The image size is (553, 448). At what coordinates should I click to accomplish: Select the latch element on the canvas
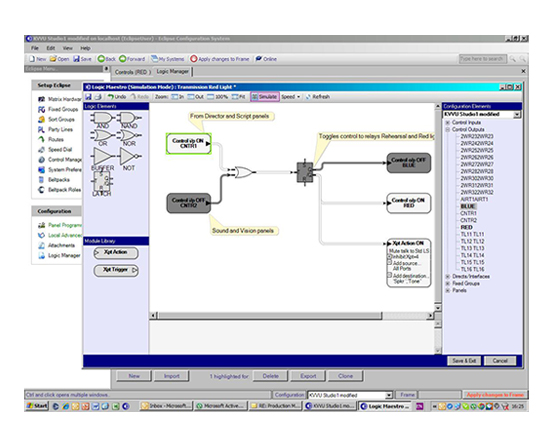click(305, 172)
